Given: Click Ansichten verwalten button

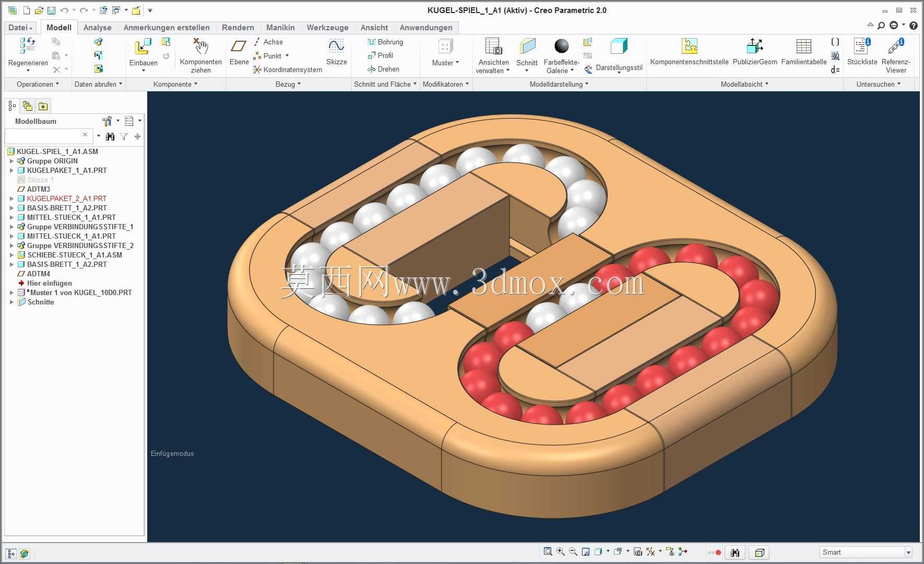Looking at the screenshot, I should pyautogui.click(x=493, y=56).
